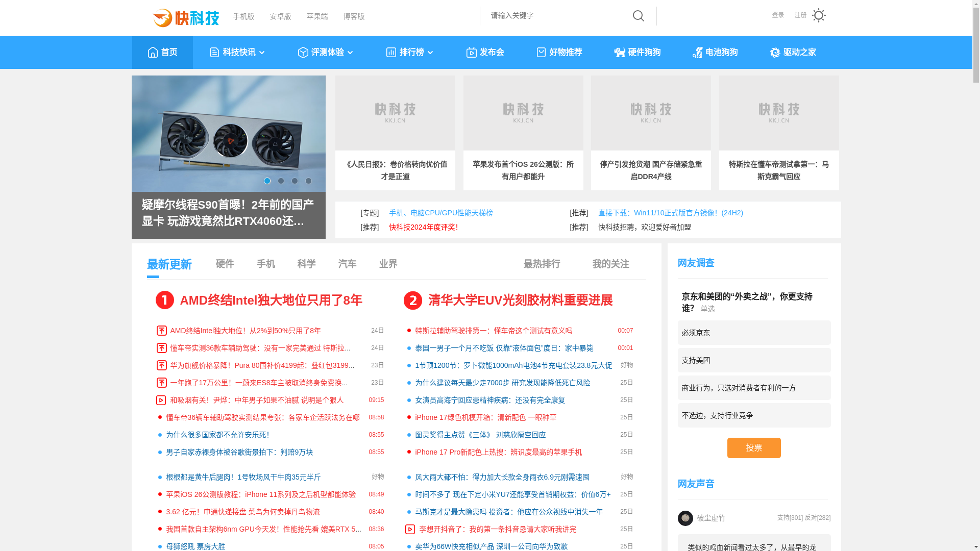Toggle the sun light/dark mode icon

tap(818, 15)
